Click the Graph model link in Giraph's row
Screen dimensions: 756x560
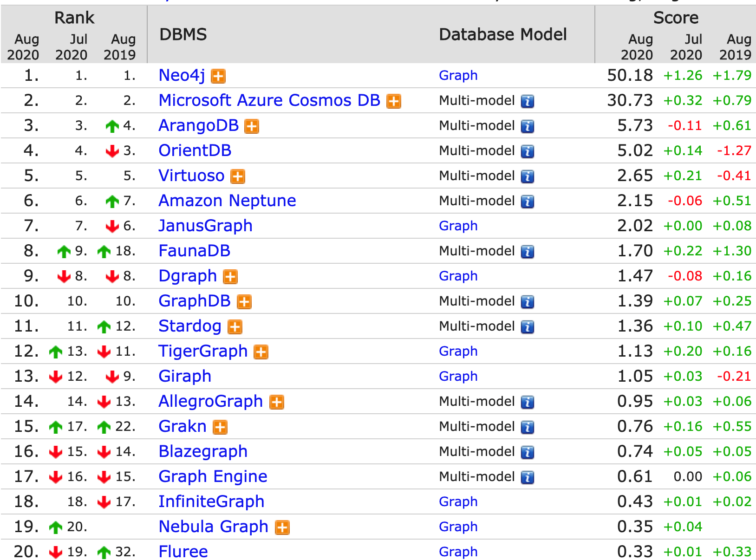coord(458,376)
